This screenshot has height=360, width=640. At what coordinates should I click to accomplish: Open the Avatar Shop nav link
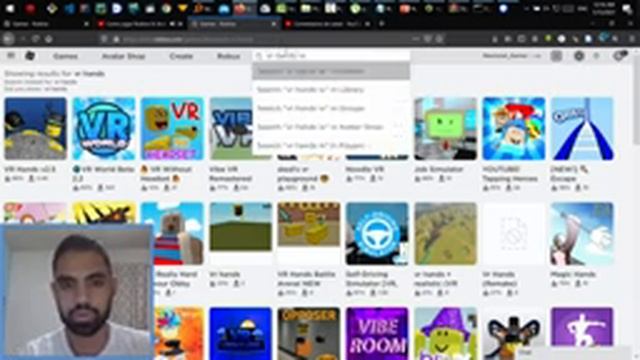pos(123,56)
